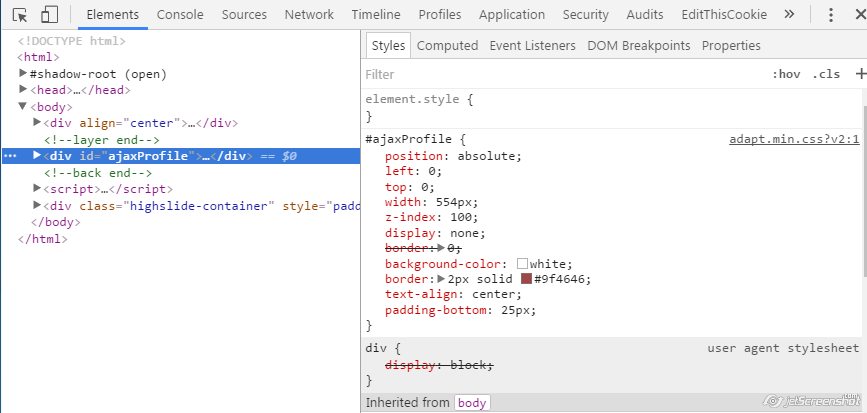Expand the div id="ajaxProfile" node
This screenshot has width=867, height=413.
click(37, 155)
